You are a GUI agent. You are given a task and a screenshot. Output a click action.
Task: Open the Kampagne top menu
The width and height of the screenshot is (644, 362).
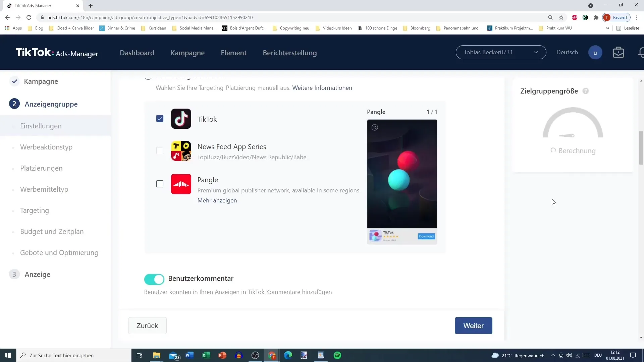pos(187,53)
